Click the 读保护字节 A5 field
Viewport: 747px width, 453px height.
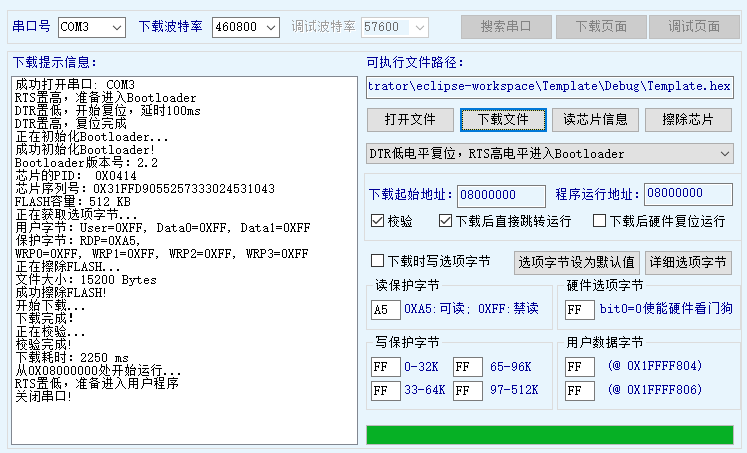pos(385,310)
